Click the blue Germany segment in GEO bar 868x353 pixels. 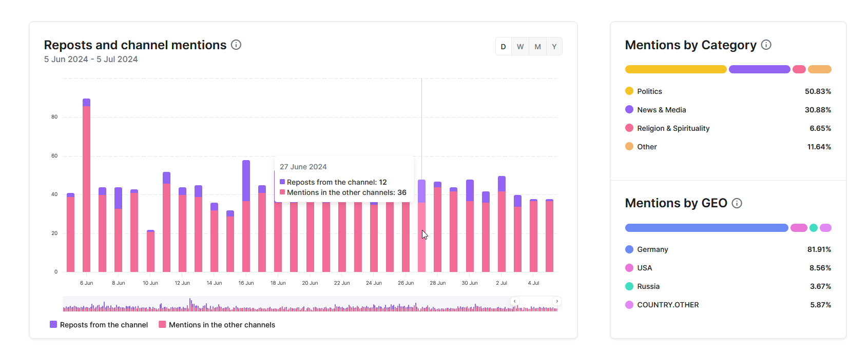click(706, 228)
